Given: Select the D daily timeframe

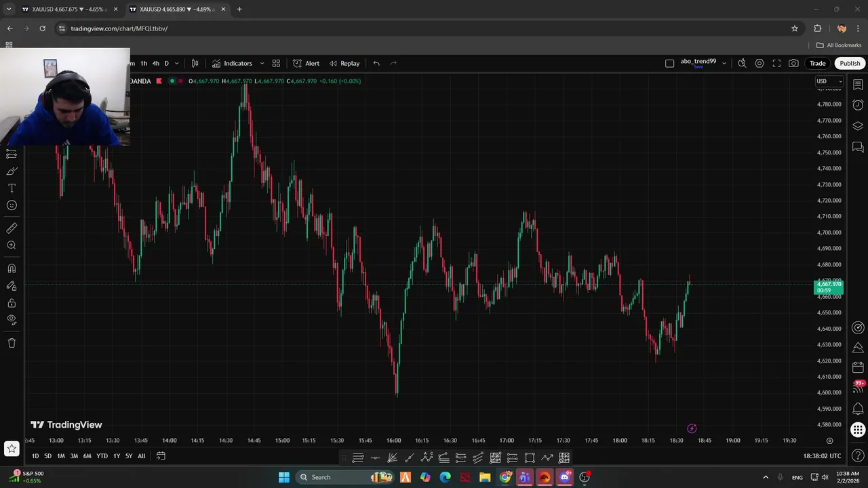Looking at the screenshot, I should pyautogui.click(x=166, y=63).
